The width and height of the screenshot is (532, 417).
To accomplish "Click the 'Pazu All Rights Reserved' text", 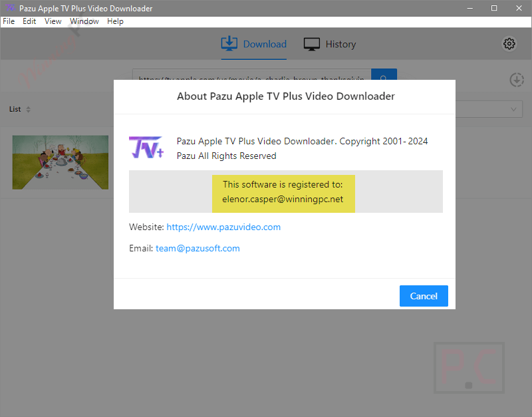I will pos(226,156).
